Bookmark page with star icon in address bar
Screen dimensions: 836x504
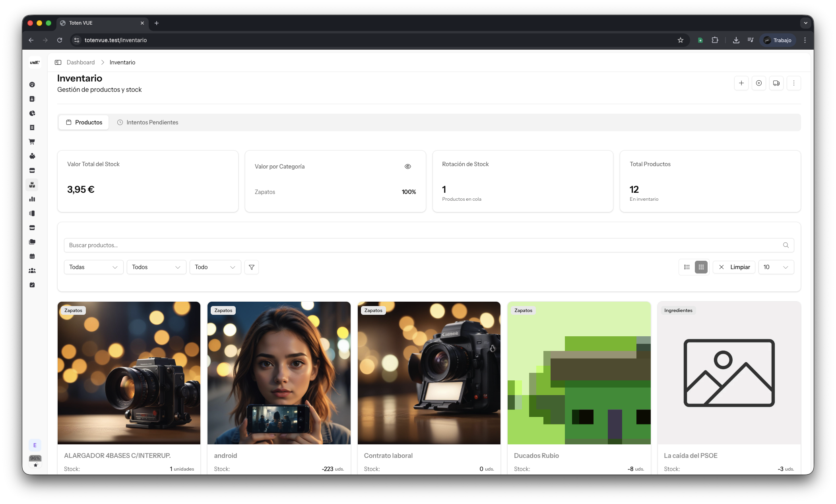point(681,40)
